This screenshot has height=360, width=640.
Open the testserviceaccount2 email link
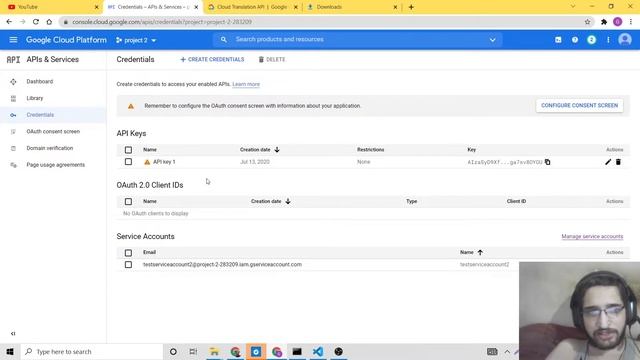[222, 264]
